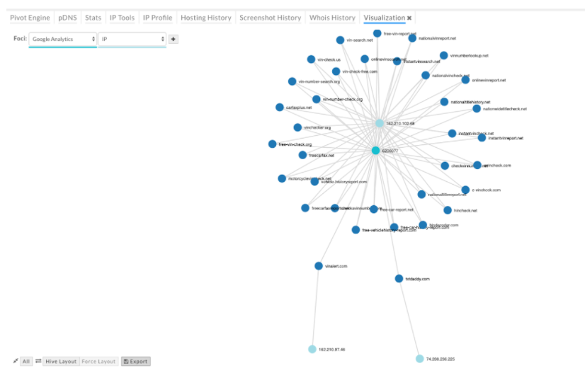Select the free-vin-check.org node
585x392 pixels.
[273, 144]
